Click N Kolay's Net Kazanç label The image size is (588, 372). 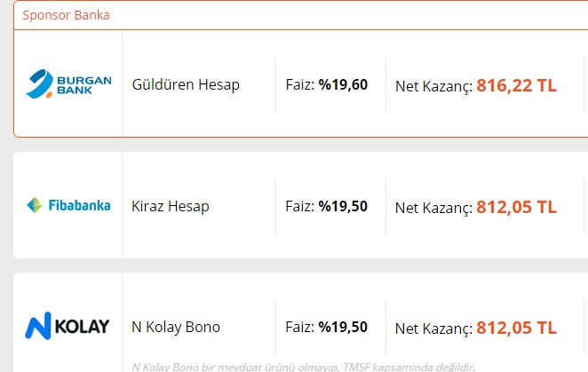[433, 328]
